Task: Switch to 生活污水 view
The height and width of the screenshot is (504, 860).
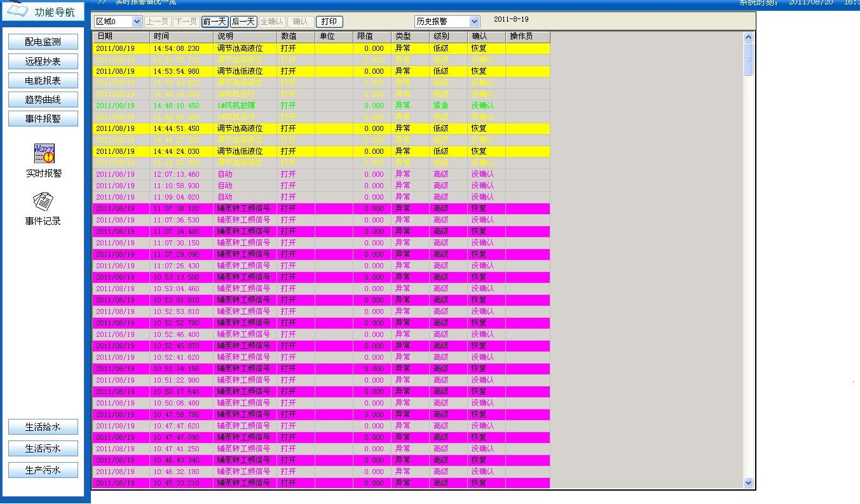Action: (x=43, y=448)
